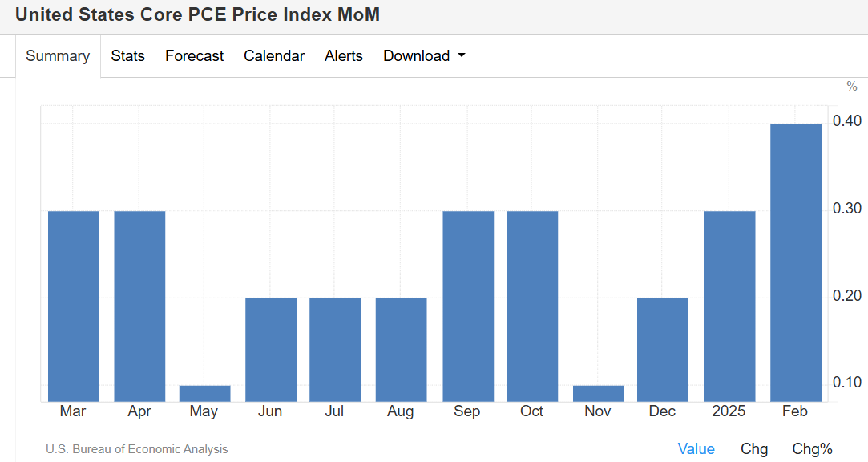
Task: Open the Alerts tab
Action: pyautogui.click(x=344, y=56)
